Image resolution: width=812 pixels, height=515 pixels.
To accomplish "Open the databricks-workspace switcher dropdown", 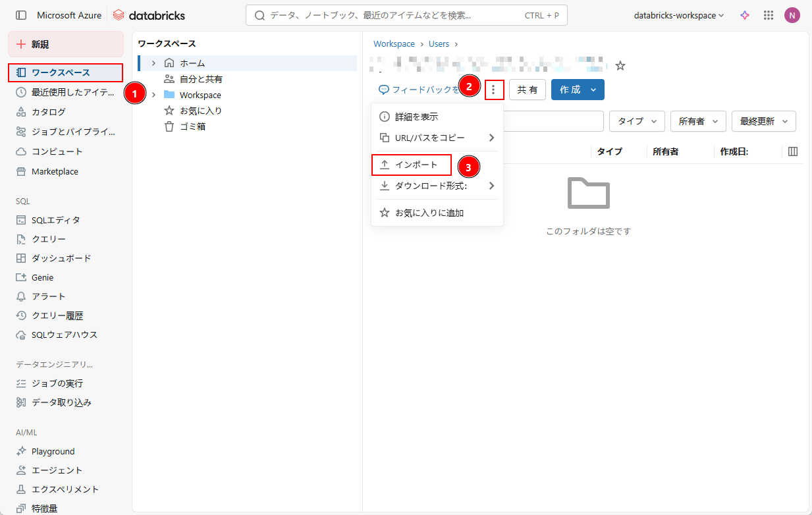I will (x=678, y=15).
